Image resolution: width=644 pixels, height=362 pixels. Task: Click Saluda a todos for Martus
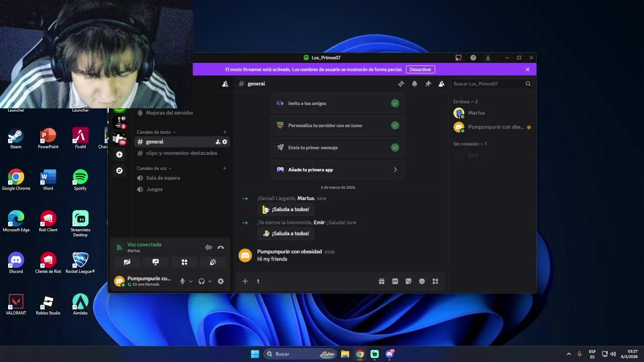286,210
